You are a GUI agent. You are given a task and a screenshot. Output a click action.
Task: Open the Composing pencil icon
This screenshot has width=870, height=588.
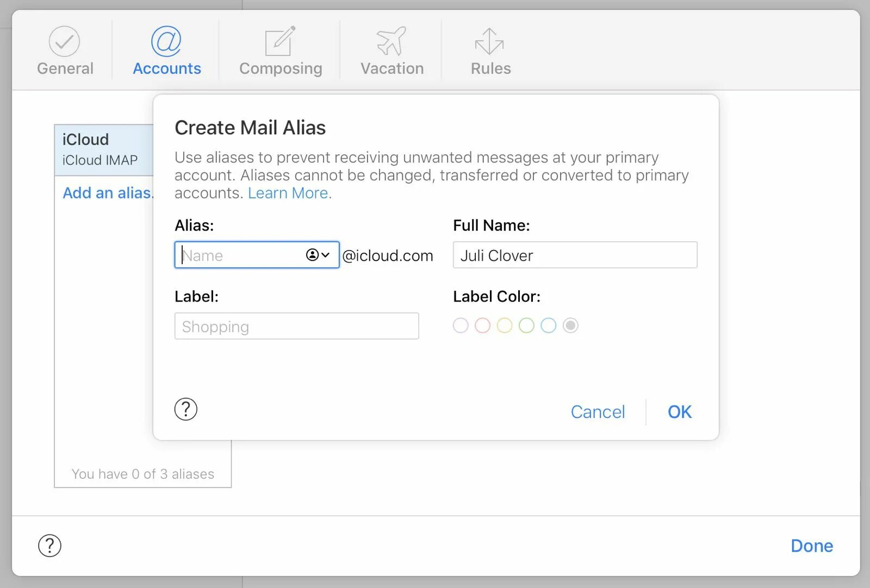[x=280, y=41]
